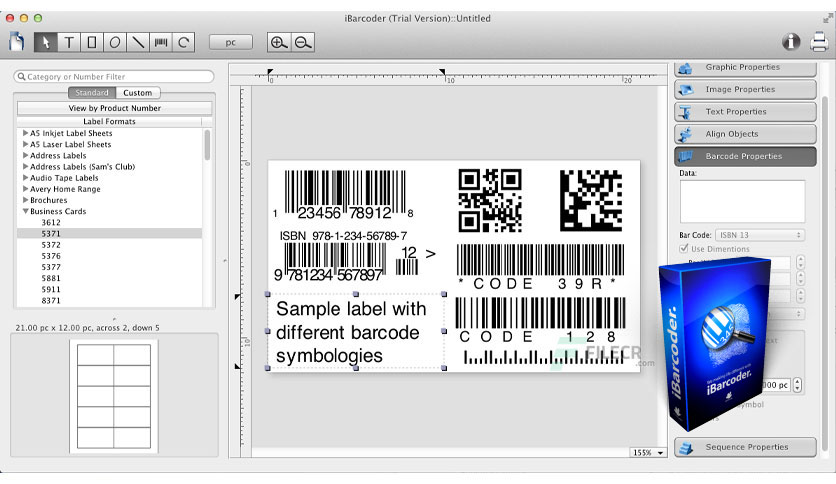Click the label formats list scrollbar

207,145
